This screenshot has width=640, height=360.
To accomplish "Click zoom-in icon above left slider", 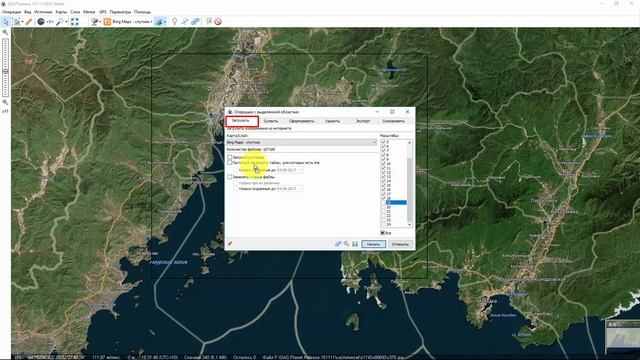I will tap(5, 32).
